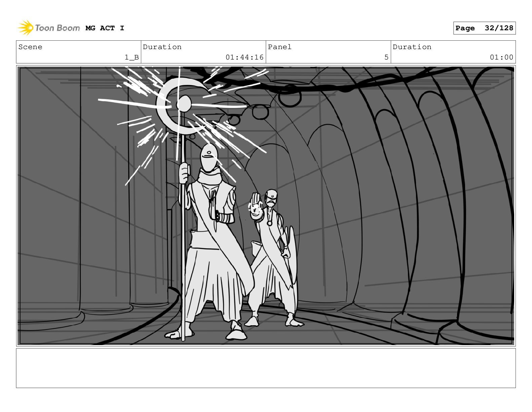Click the pillar on the left side
Screen dimensions: 532x412
(104, 188)
